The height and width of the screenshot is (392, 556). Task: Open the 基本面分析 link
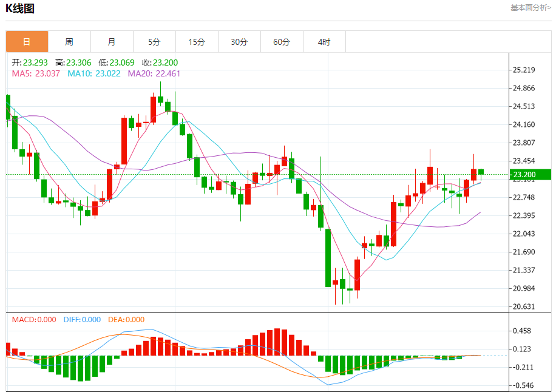[531, 8]
